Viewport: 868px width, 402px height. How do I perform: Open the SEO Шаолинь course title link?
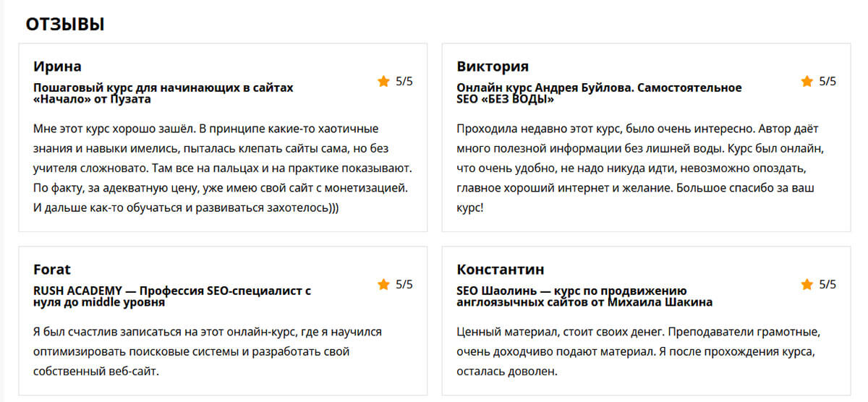(x=584, y=296)
